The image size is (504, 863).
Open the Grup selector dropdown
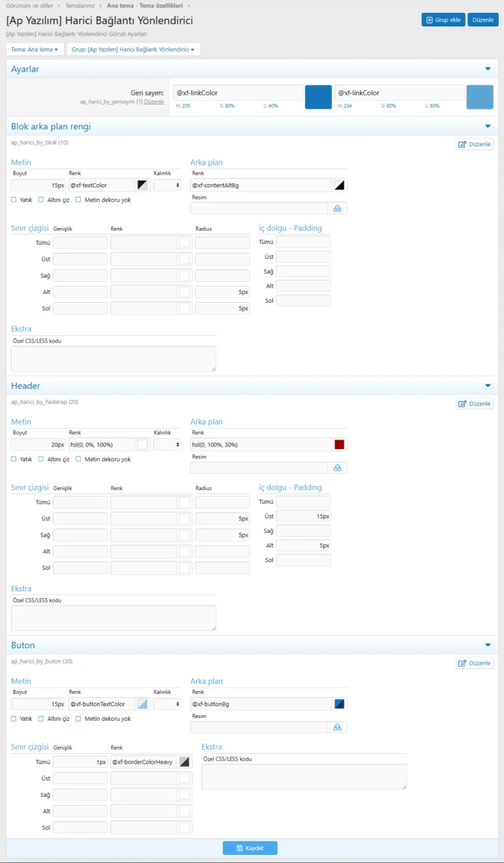[x=133, y=49]
